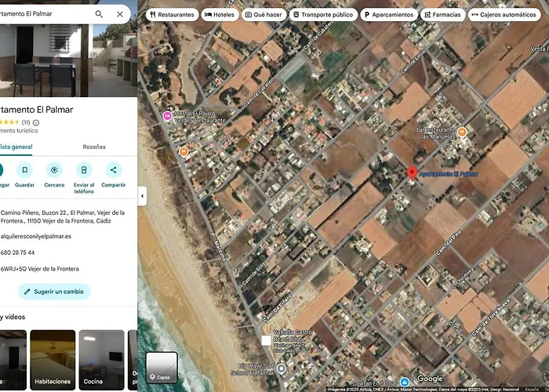Click in the search input field

click(45, 14)
